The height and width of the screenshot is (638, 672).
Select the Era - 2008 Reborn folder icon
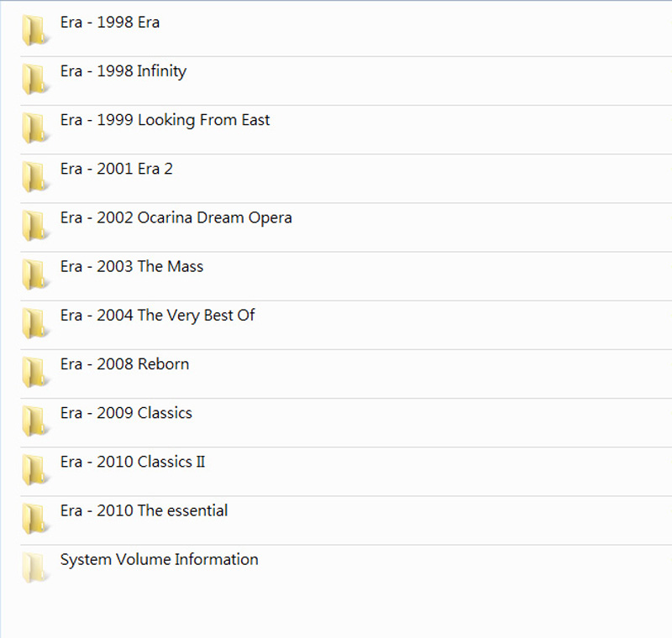coord(34,372)
